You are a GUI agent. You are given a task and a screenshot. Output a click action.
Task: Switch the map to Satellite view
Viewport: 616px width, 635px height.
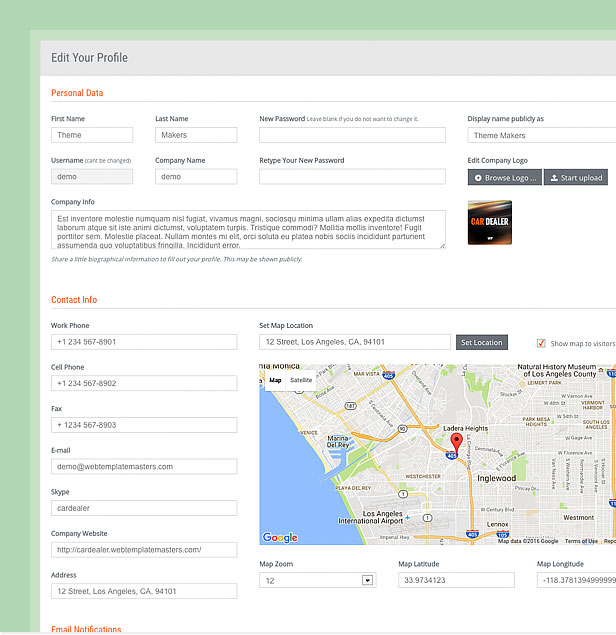[x=301, y=380]
